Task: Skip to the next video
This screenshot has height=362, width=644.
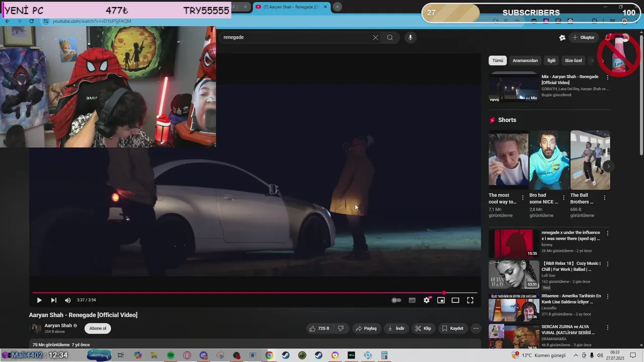Action: click(x=53, y=300)
